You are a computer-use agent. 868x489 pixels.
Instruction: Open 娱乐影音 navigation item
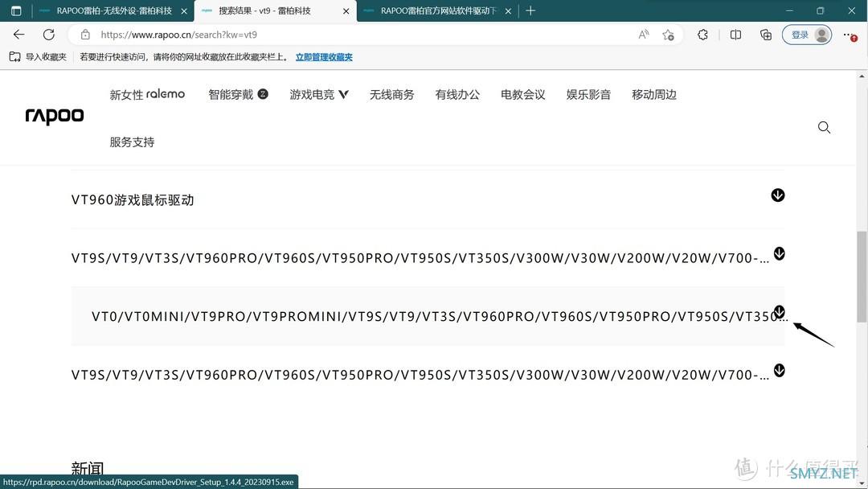tap(588, 95)
